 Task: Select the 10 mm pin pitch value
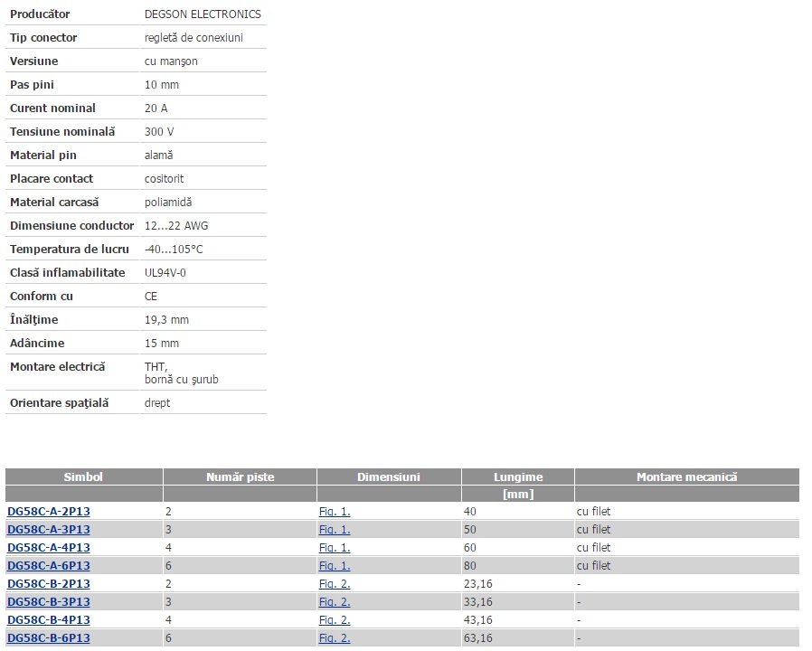(x=162, y=85)
